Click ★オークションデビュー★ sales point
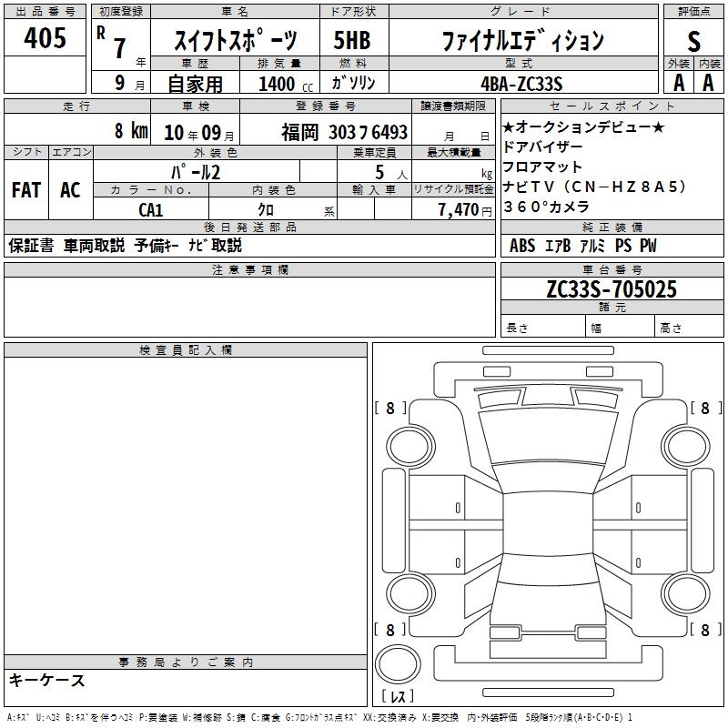Viewport: 728px width, 728px height. point(584,126)
